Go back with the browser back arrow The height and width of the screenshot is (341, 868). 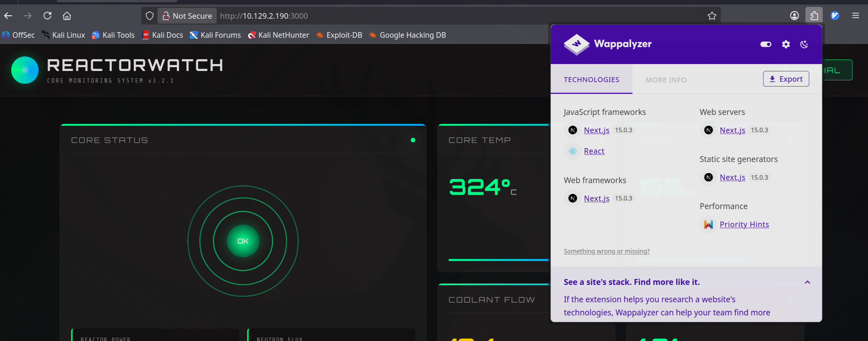8,16
